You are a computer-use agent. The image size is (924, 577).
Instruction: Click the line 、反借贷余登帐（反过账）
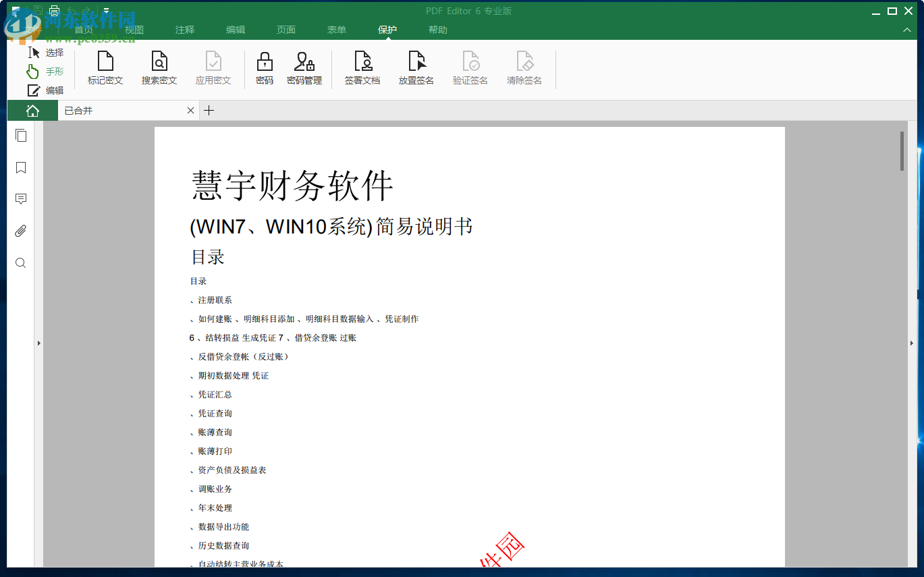click(x=241, y=357)
